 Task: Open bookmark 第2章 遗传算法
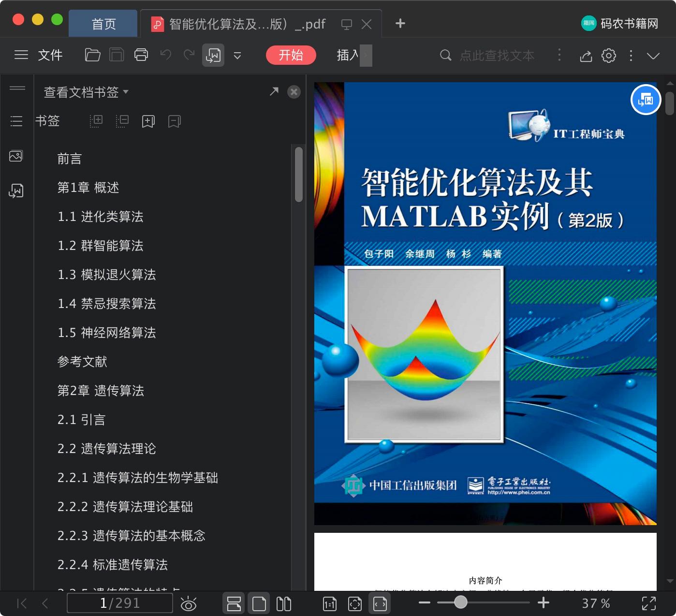point(101,391)
